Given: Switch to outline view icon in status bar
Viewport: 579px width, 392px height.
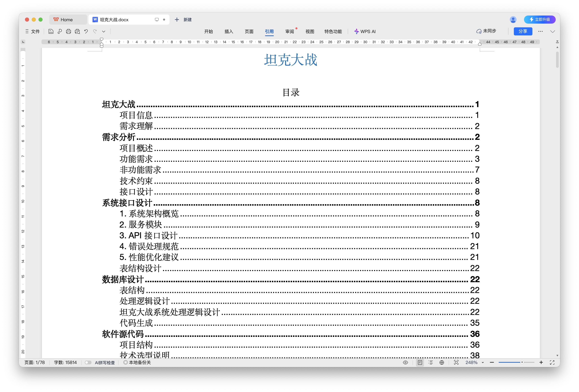Looking at the screenshot, I should click(x=430, y=362).
